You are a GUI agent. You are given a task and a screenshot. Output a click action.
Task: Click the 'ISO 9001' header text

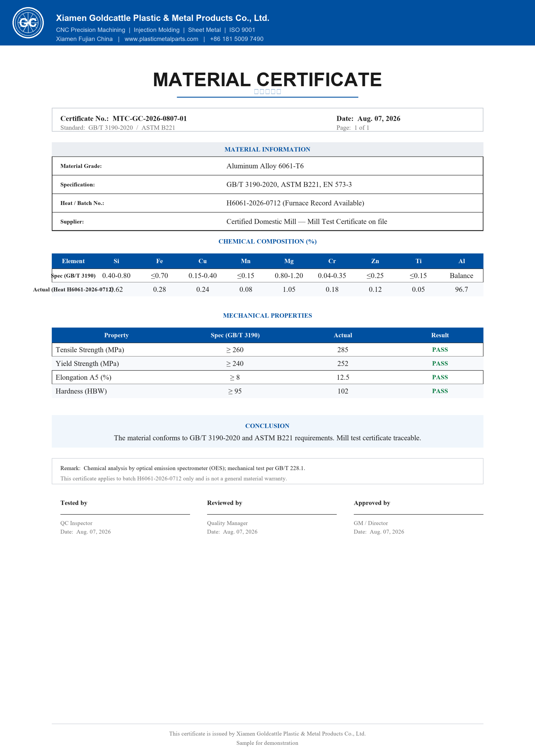point(242,30)
